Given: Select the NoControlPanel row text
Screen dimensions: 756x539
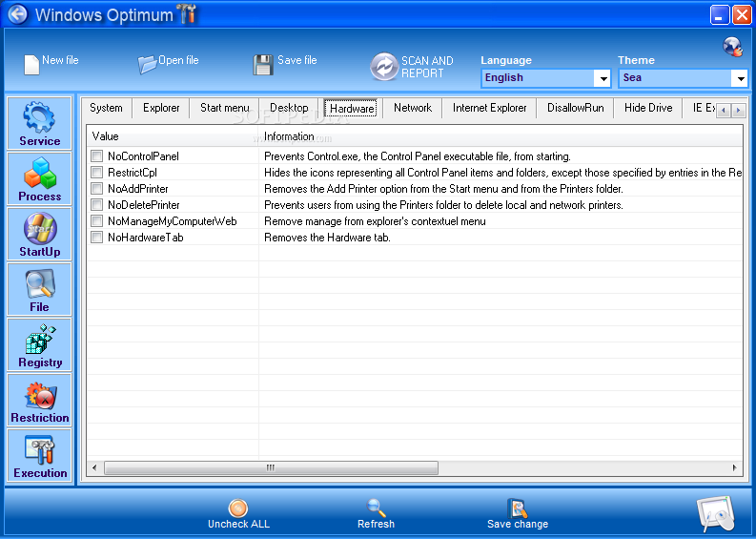Looking at the screenshot, I should tap(143, 156).
